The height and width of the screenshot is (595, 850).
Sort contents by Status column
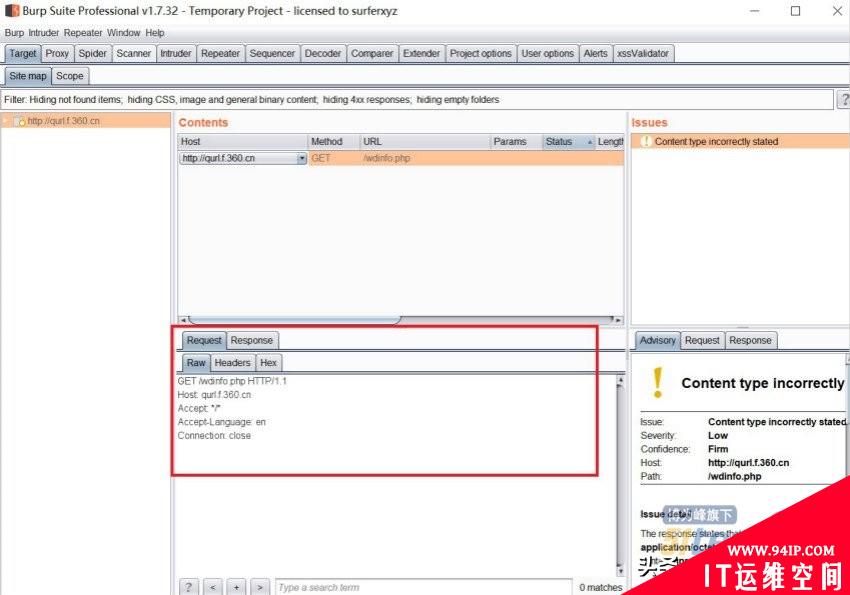pos(568,141)
